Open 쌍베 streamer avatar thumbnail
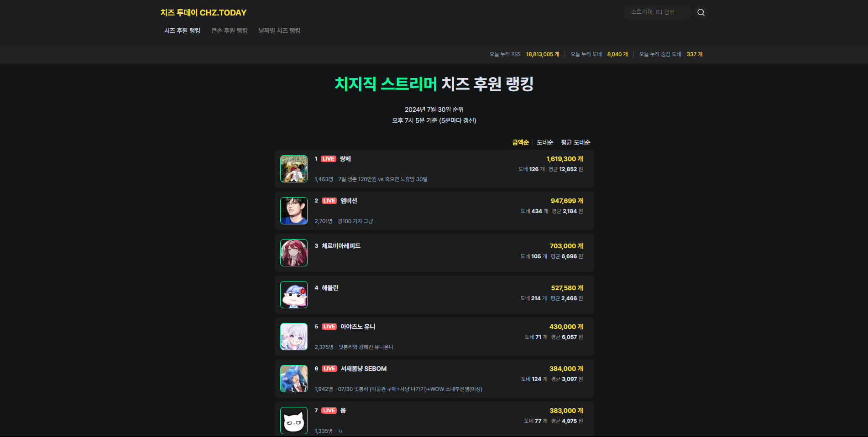The image size is (868, 437). pyautogui.click(x=294, y=169)
